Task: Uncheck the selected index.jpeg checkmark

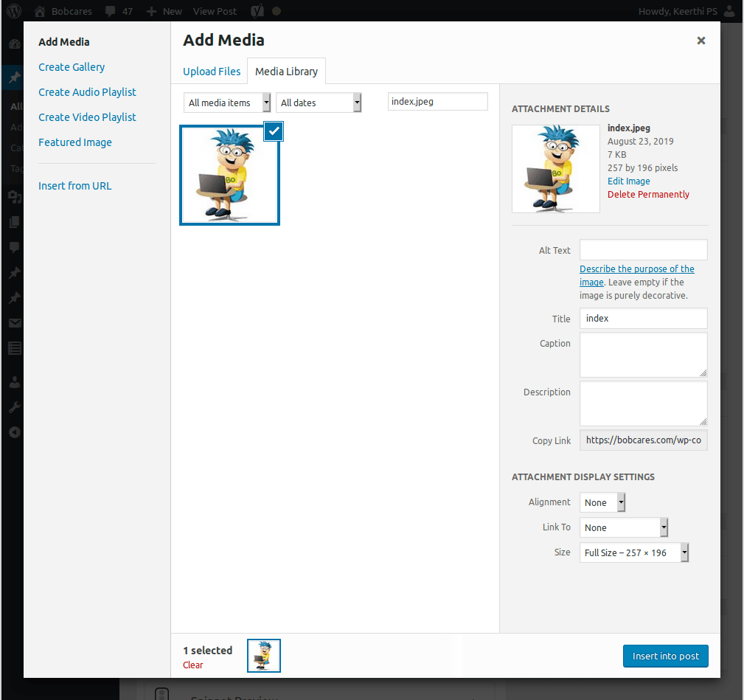Action: (x=274, y=131)
